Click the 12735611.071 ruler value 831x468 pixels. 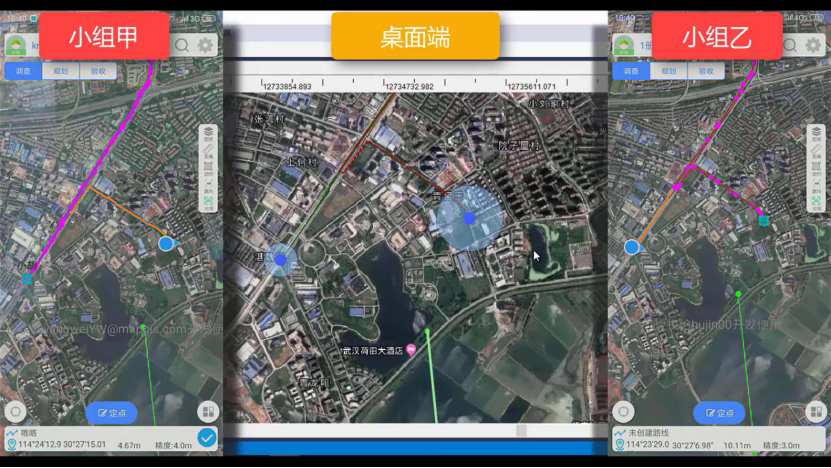click(532, 87)
